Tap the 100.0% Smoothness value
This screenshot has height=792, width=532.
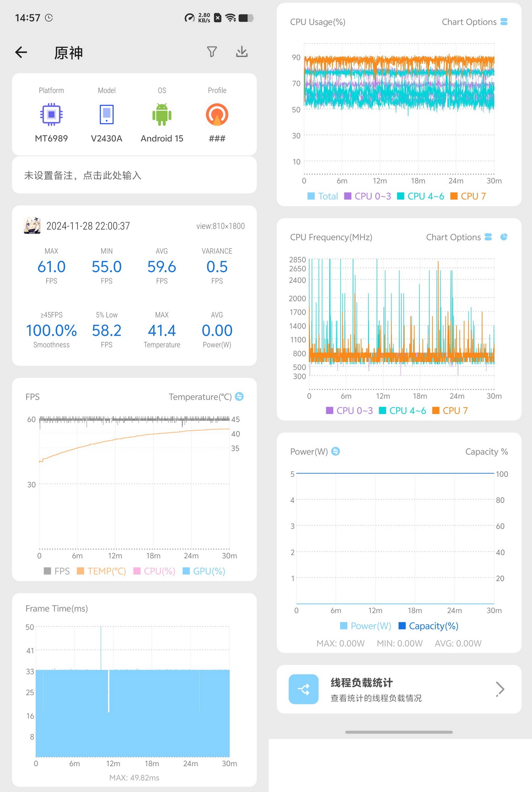(x=52, y=330)
